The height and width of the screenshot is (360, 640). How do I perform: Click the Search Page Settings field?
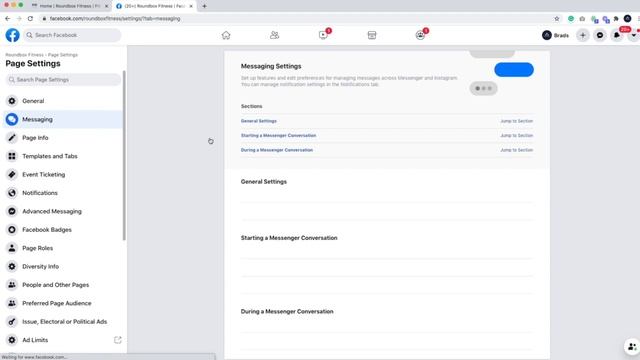click(x=63, y=80)
